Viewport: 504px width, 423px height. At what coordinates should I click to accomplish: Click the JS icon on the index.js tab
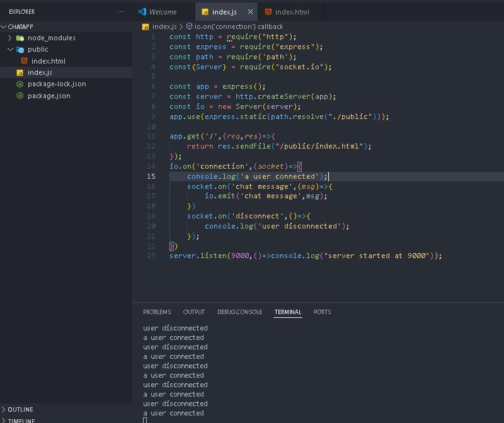tap(205, 12)
